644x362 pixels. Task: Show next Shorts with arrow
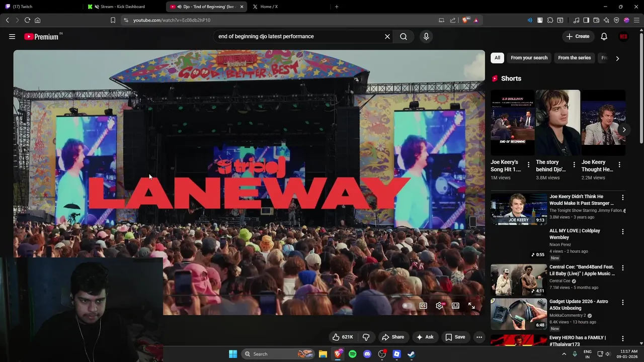pos(624,130)
